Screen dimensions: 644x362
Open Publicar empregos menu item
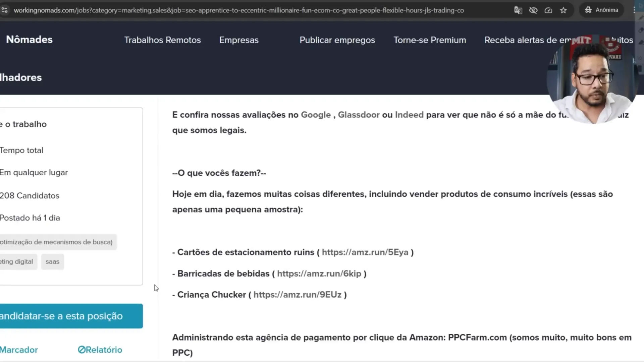tap(337, 40)
